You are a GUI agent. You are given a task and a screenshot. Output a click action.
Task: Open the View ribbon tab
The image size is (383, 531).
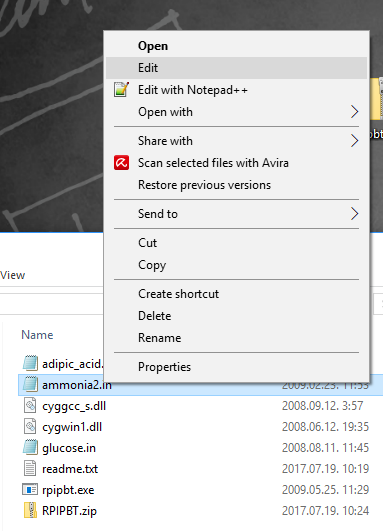[x=13, y=275]
